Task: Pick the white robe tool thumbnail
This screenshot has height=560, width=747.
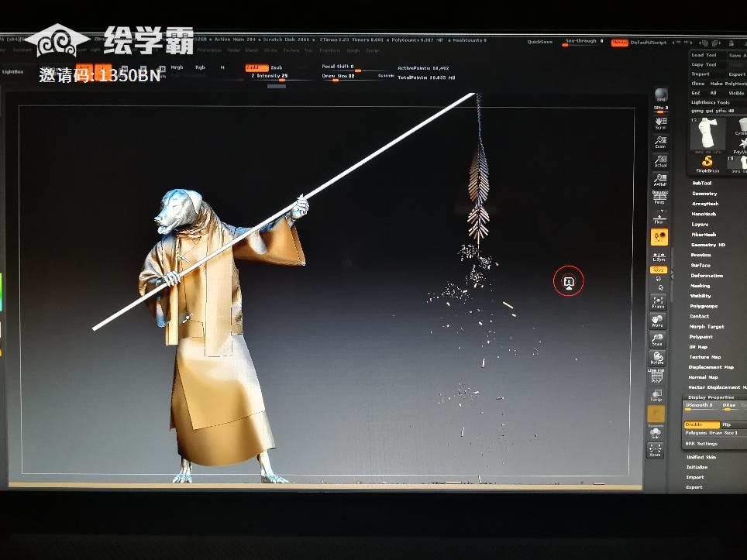Action: click(708, 135)
